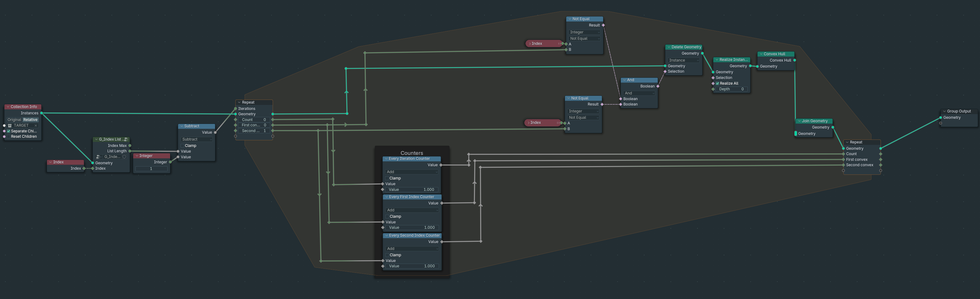Expand the collapsed Index node feeding upper Not Equal

coord(529,43)
